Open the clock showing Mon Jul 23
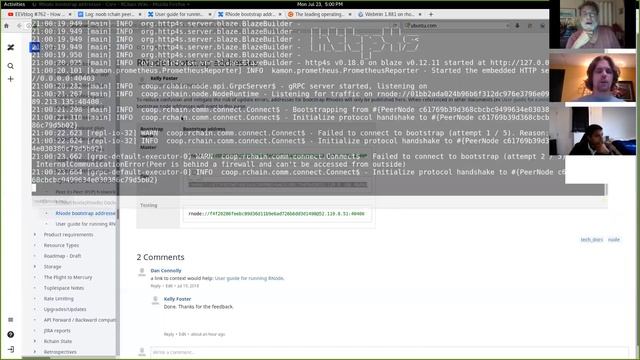Image resolution: width=640 pixels, height=360 pixels. pos(320,4)
